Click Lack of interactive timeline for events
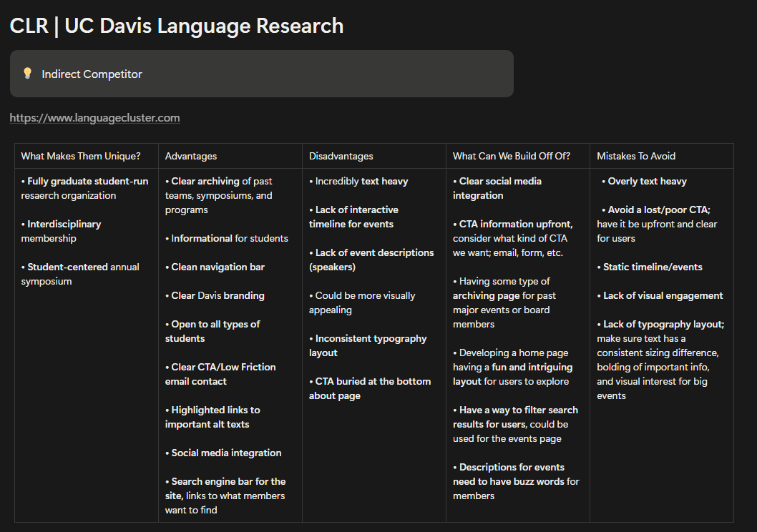Screen dimensions: 757x532 coord(354,217)
